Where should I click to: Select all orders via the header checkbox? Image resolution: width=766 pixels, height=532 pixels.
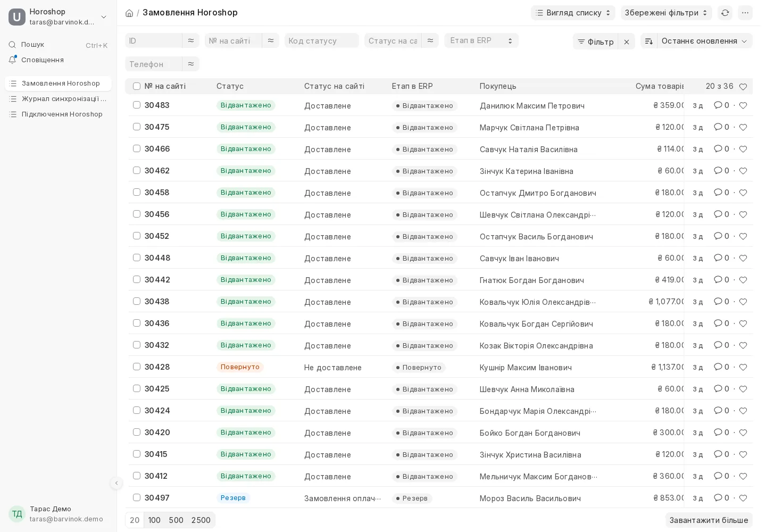(x=137, y=86)
